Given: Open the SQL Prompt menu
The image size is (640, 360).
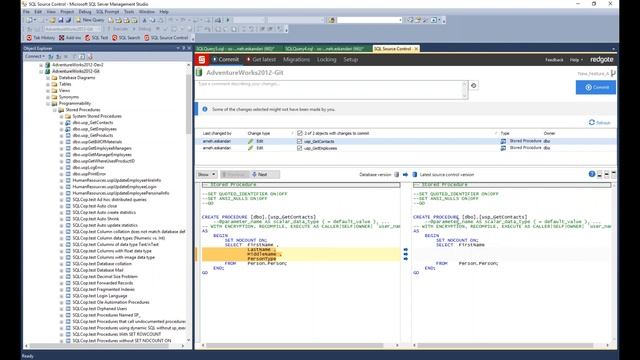Looking at the screenshot, I should click(107, 12).
